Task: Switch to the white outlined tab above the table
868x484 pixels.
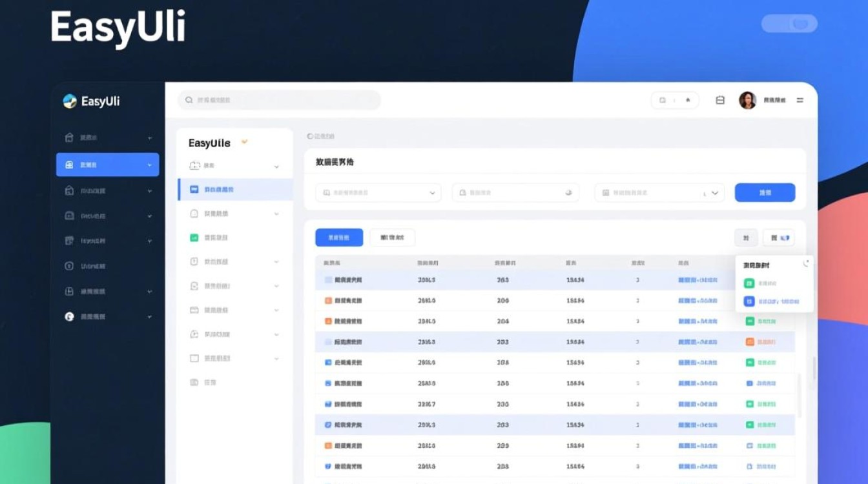Action: pyautogui.click(x=392, y=237)
